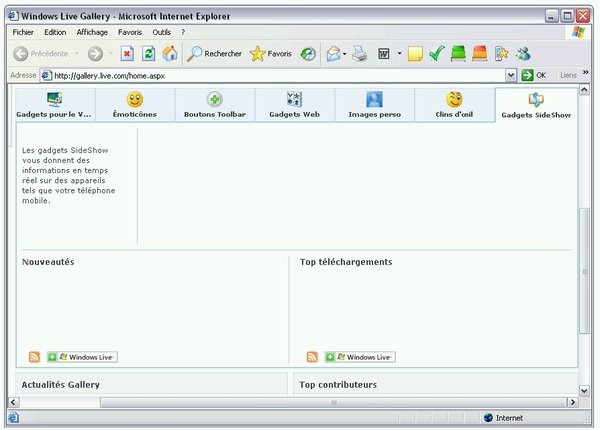600x430 pixels.
Task: Click the vertical scrollbar thumb
Action: (584, 271)
